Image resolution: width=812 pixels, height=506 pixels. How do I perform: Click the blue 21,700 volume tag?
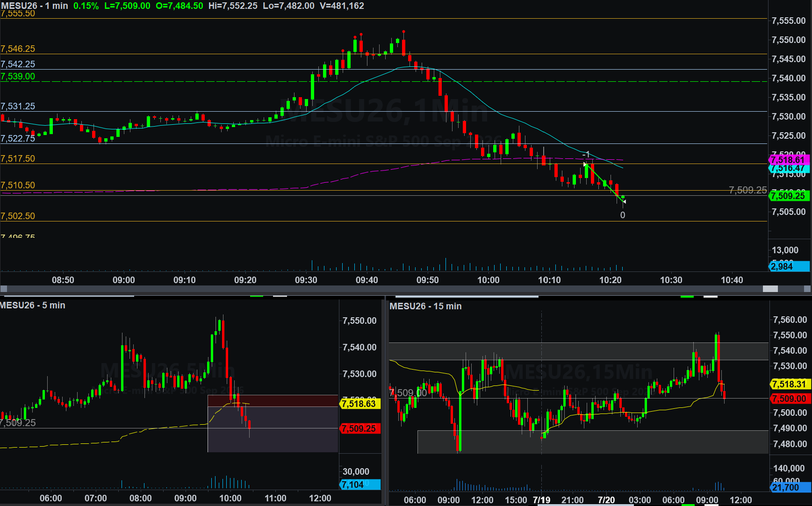click(x=790, y=487)
